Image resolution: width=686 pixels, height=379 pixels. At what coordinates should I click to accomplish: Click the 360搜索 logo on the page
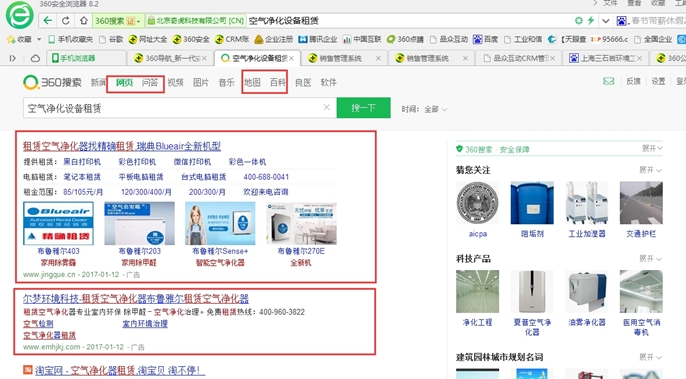click(52, 82)
